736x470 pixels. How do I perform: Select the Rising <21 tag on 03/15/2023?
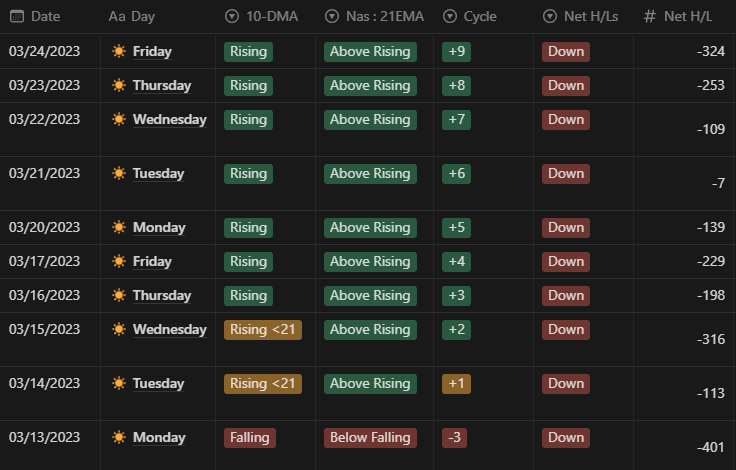tap(263, 330)
